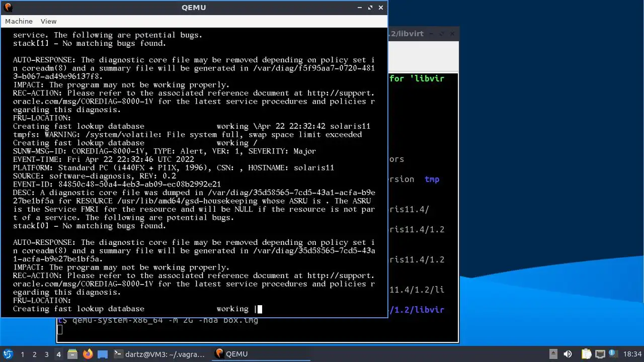Click the QEMU console cursor after 'working'
Image resolution: width=644 pixels, height=362 pixels.
[260, 309]
